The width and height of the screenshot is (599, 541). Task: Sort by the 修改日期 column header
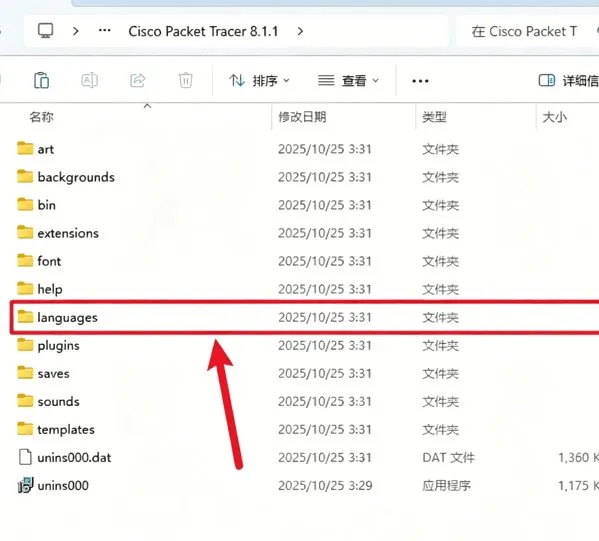pyautogui.click(x=302, y=117)
